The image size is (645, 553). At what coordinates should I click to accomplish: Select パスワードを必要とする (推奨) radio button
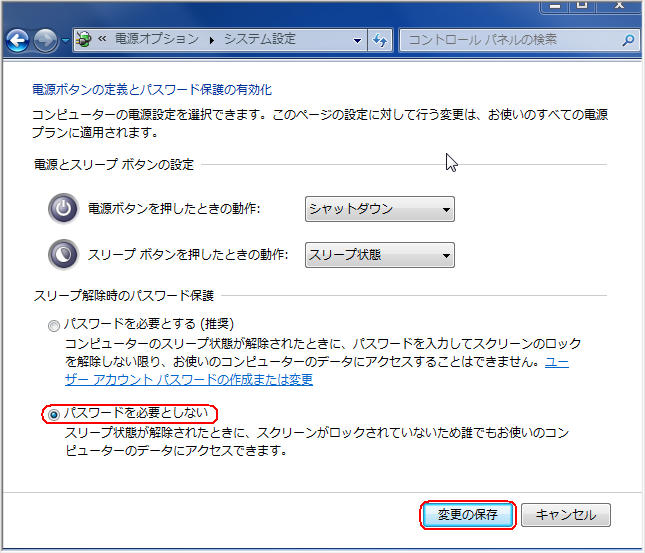53,326
